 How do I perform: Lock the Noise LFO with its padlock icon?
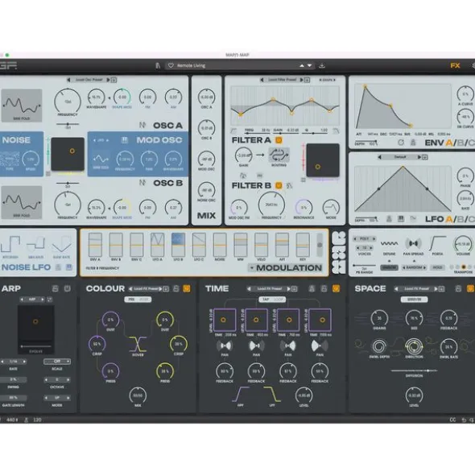point(58,267)
